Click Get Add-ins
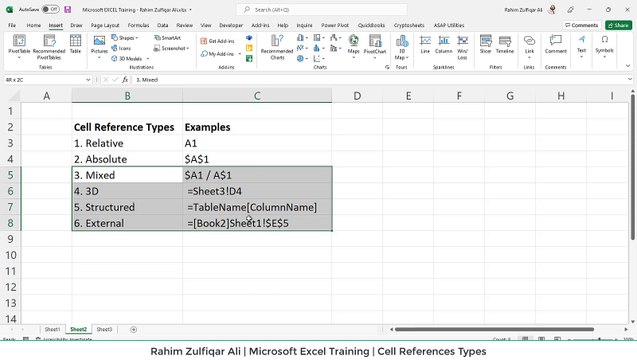The image size is (637, 360). pos(218,41)
